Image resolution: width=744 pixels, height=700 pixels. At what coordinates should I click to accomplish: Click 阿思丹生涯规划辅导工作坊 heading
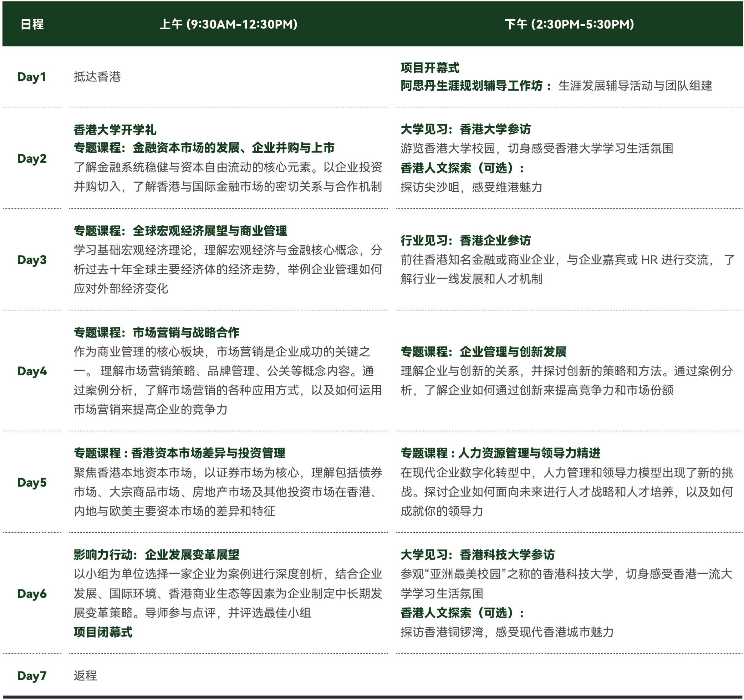click(472, 86)
